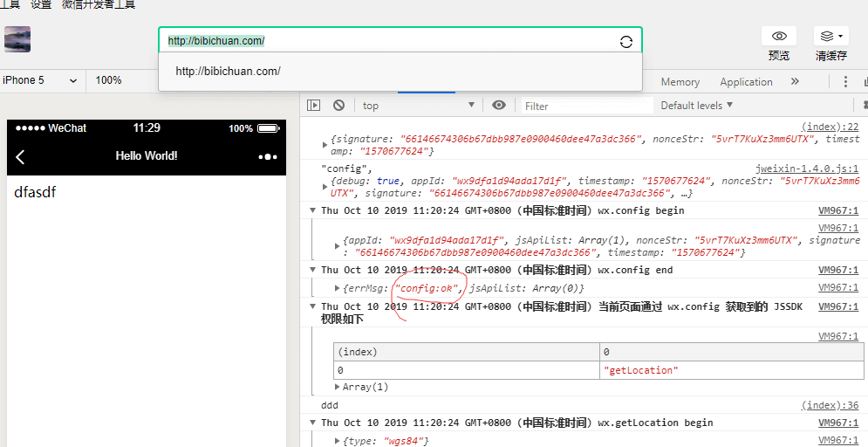Image resolution: width=868 pixels, height=447 pixels.
Task: Switch to the Application tab
Action: click(x=746, y=82)
